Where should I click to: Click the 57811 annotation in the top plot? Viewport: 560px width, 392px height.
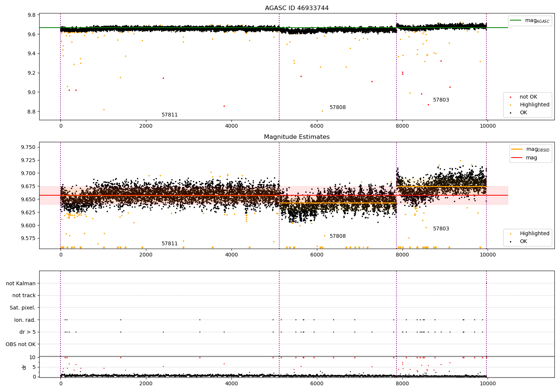point(169,115)
